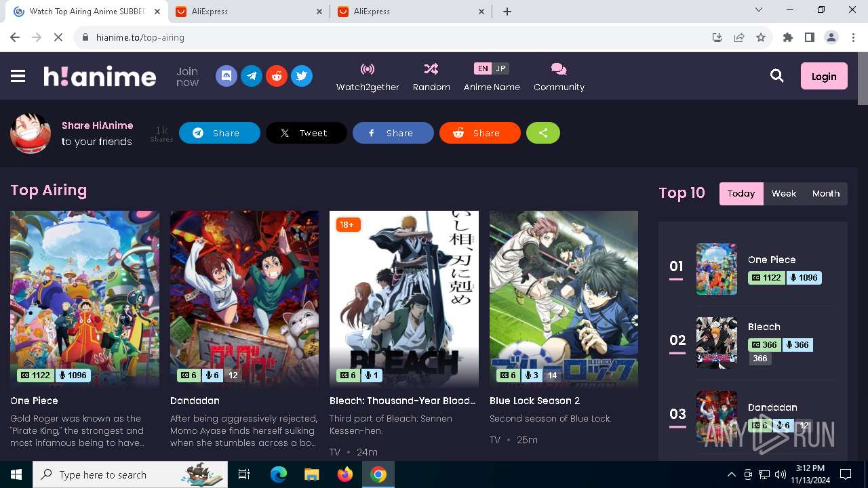This screenshot has width=868, height=488.
Task: Switch anime names to JP
Action: [500, 68]
